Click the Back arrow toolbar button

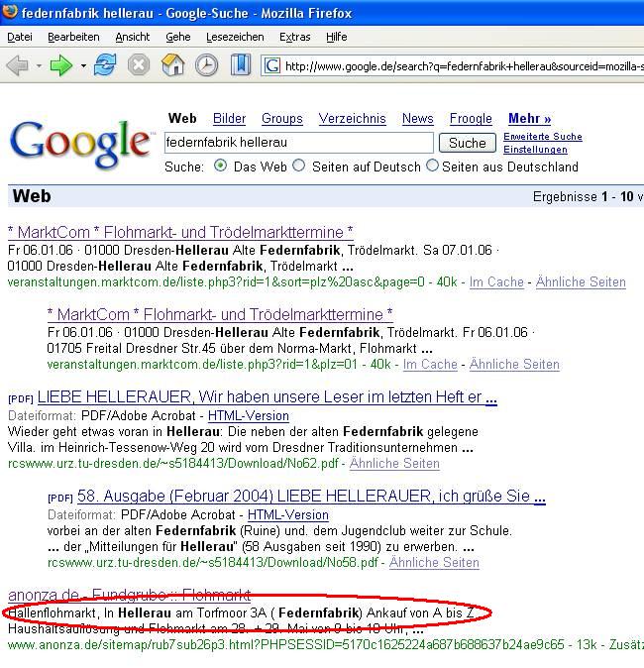click(x=18, y=66)
